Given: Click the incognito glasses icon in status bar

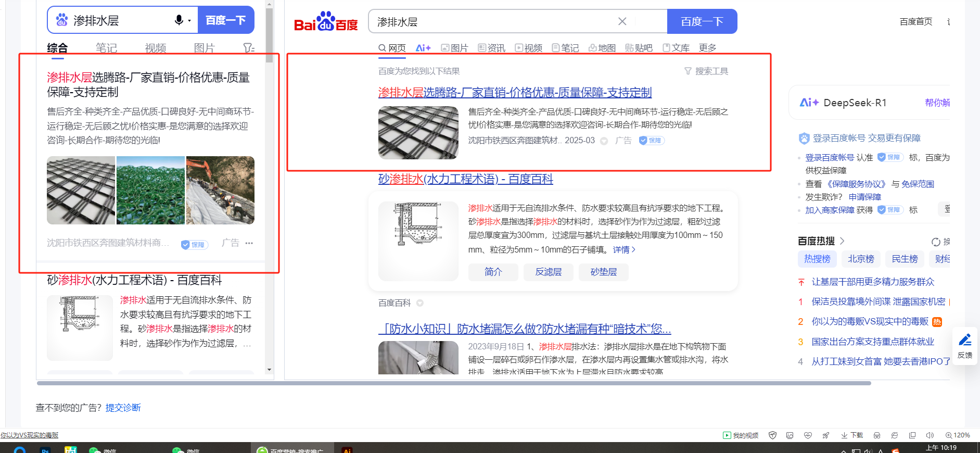Looking at the screenshot, I should [877, 435].
